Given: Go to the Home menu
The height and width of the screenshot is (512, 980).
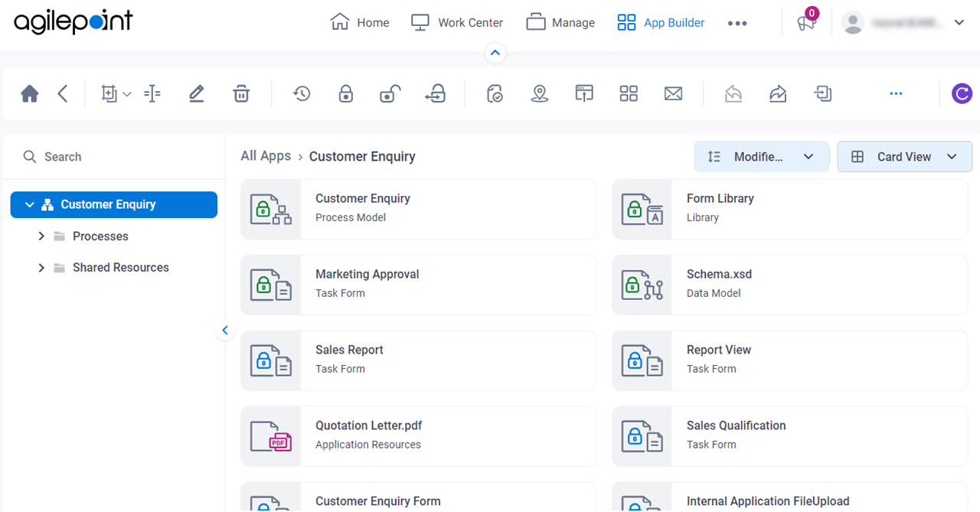Looking at the screenshot, I should (360, 22).
